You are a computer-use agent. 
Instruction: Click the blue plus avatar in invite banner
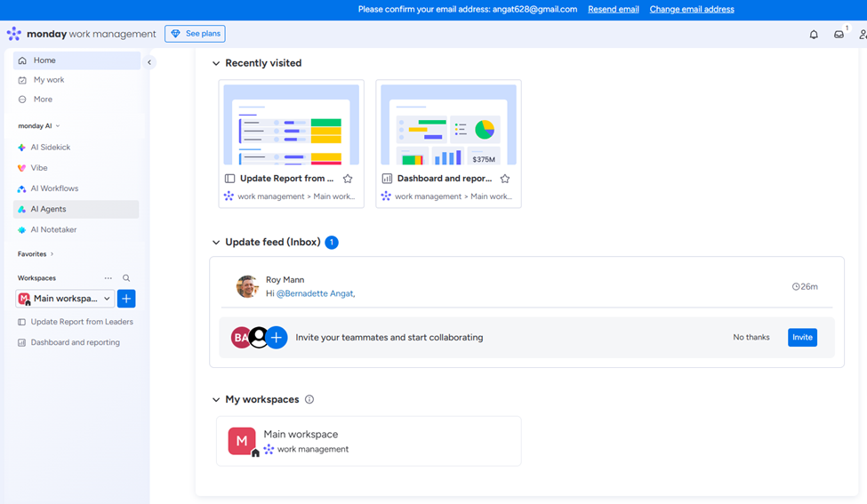coord(277,337)
